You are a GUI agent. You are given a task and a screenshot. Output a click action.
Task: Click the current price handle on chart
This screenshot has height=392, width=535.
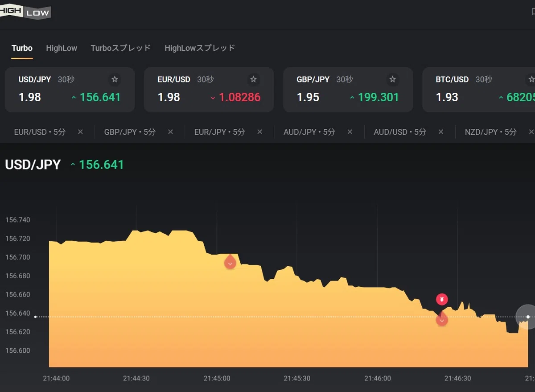coord(528,317)
